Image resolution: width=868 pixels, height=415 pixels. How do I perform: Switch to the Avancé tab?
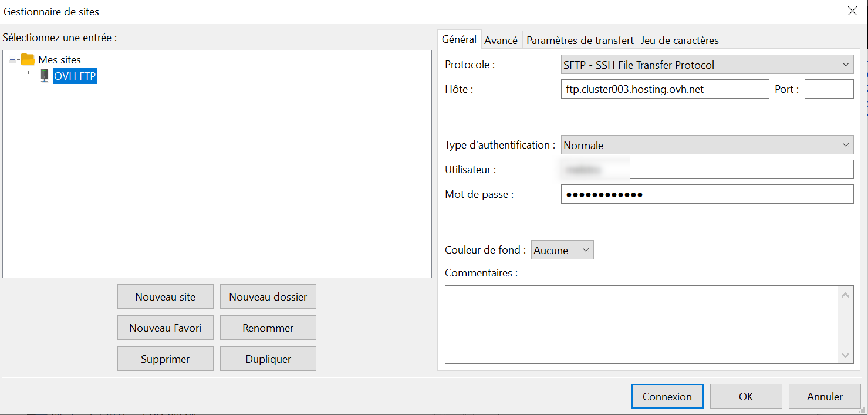501,40
